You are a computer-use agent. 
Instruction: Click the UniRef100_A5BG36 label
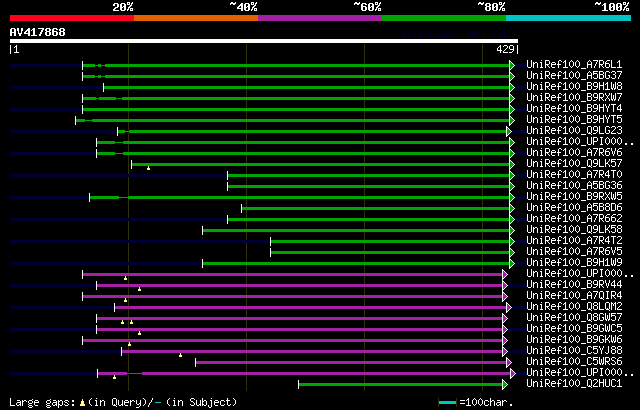(x=574, y=186)
